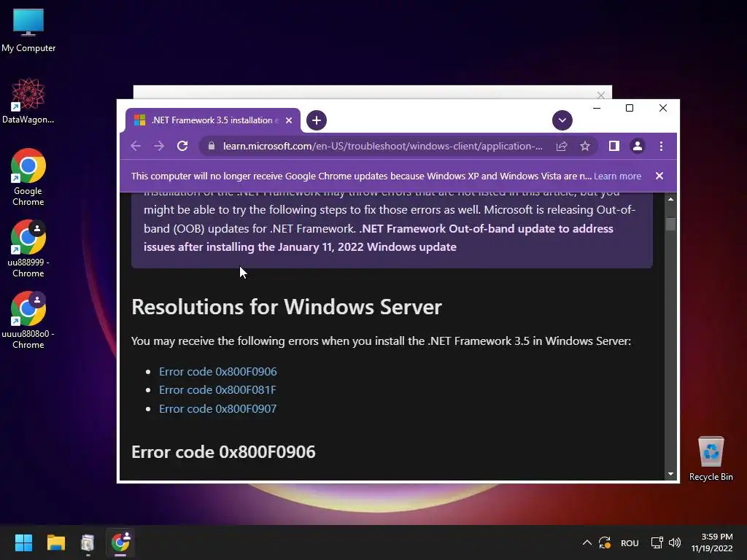
Task: Click the vertical scrollbar thumb
Action: (671, 224)
